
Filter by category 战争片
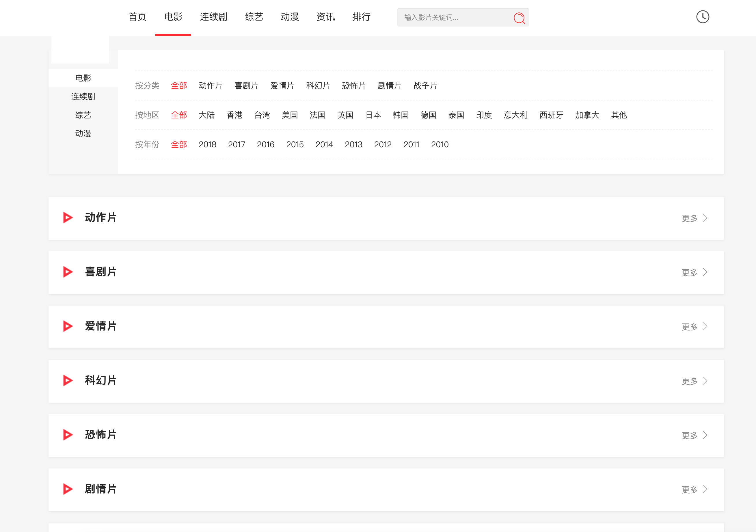pos(425,86)
